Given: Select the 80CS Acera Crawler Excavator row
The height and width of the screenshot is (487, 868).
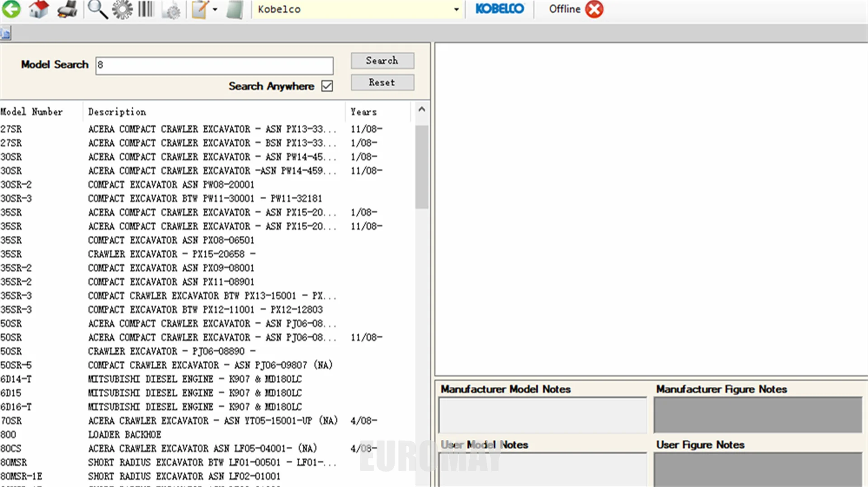Looking at the screenshot, I should coord(207,449).
